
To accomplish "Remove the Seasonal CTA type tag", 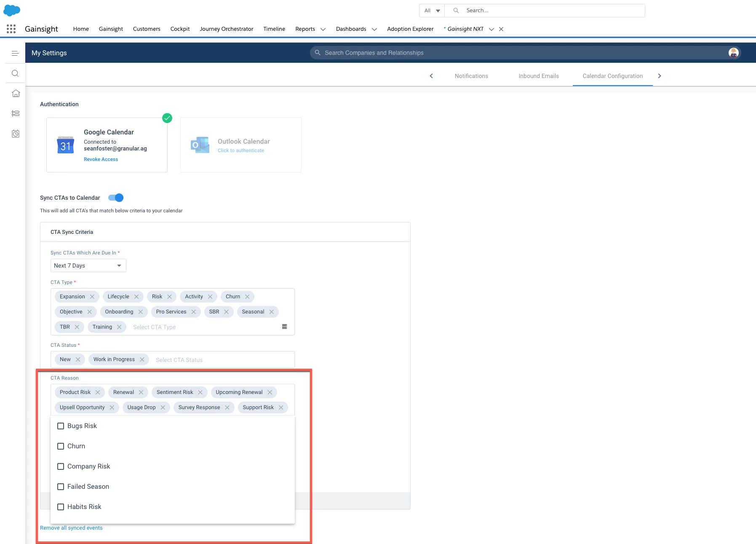I will tap(272, 312).
